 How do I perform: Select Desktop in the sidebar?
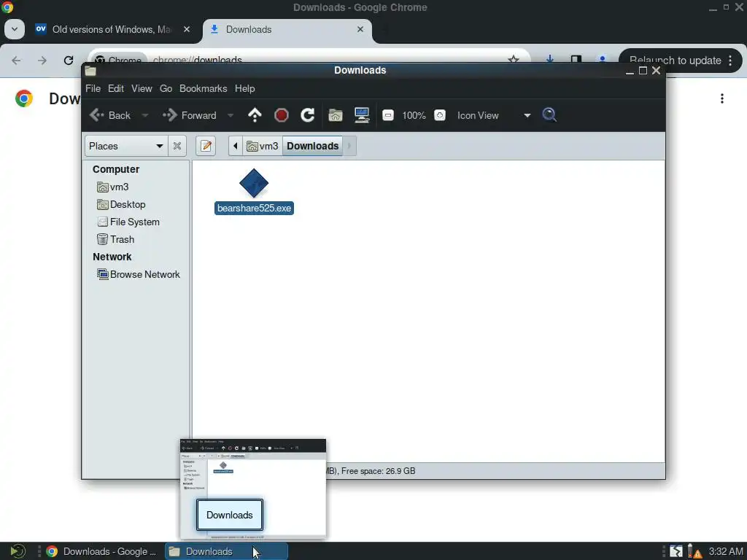pos(122,205)
